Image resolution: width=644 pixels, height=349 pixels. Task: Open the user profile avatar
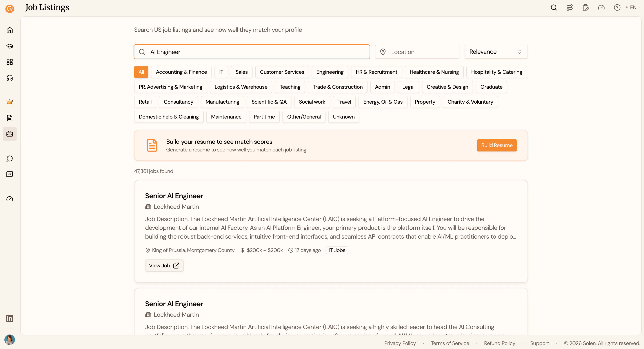click(x=9, y=340)
